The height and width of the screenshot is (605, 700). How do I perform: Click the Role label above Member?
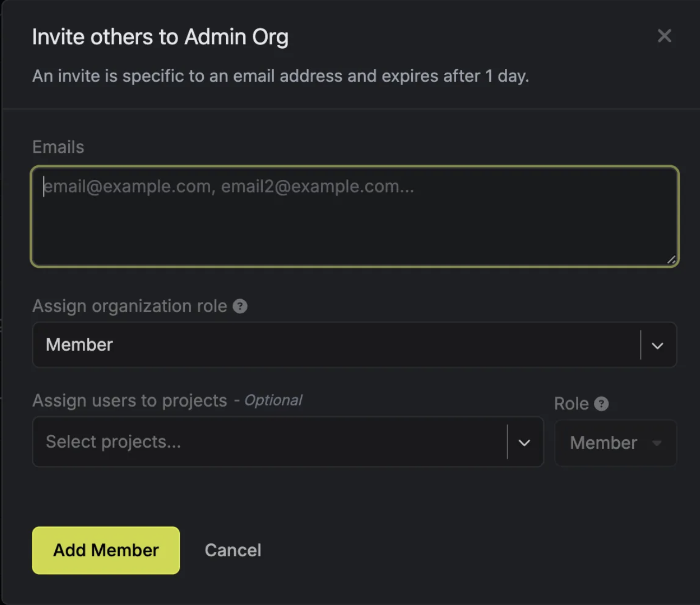point(571,404)
